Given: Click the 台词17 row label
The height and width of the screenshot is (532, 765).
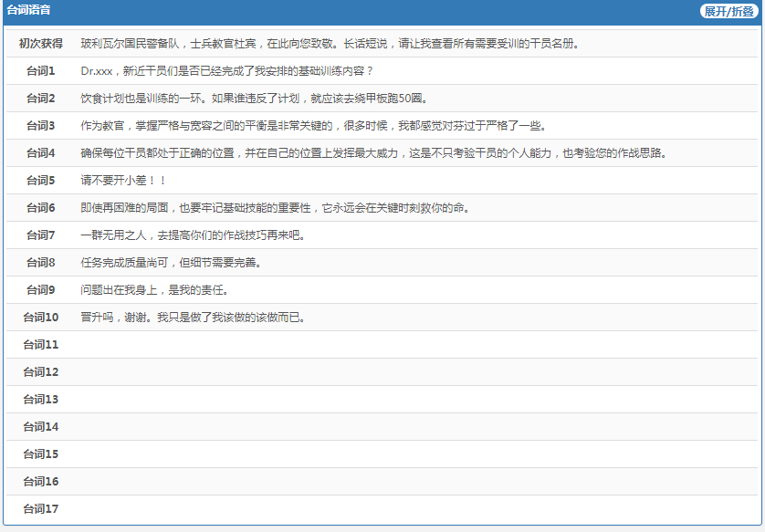Looking at the screenshot, I should pyautogui.click(x=41, y=509).
